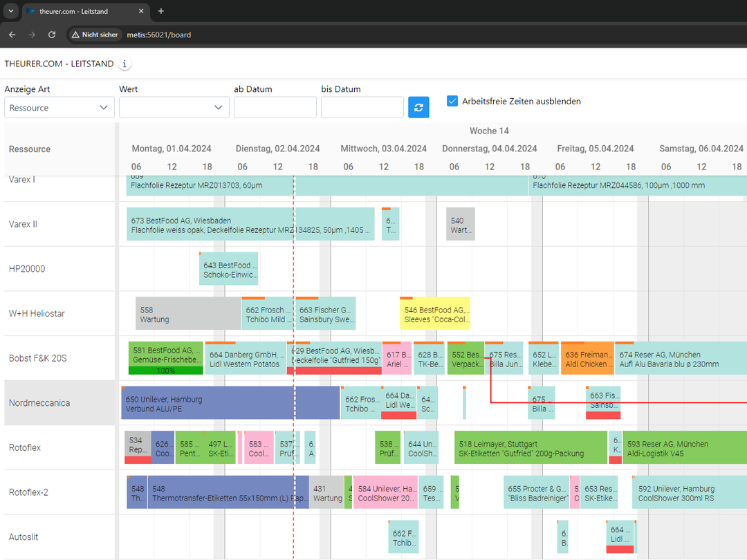This screenshot has width=747, height=560.
Task: Select the Nordmeccanica resource row label
Action: (39, 403)
